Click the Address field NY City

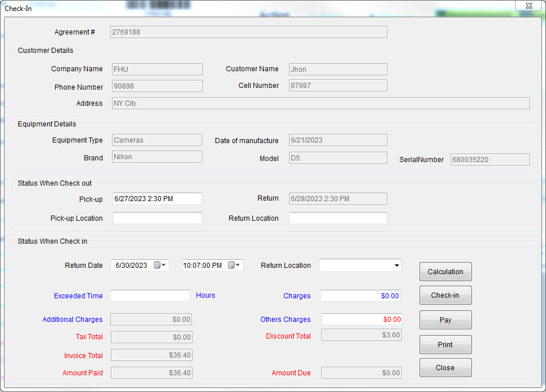[x=321, y=103]
